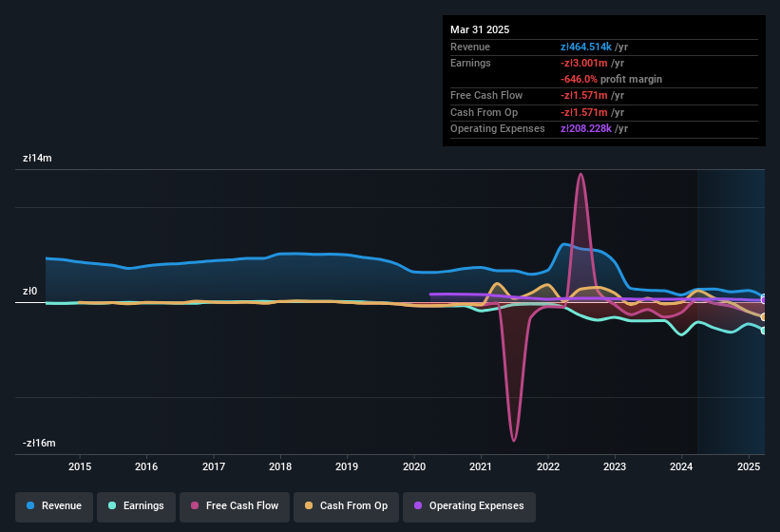This screenshot has height=532, width=780.
Task: Click the 2022 x-axis label
Action: point(547,466)
